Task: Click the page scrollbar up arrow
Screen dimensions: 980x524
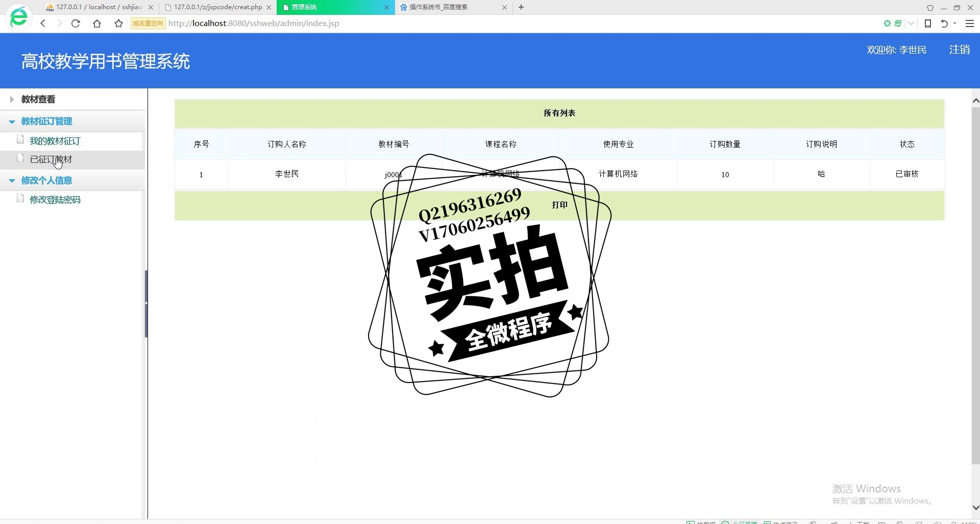Action: click(x=975, y=101)
